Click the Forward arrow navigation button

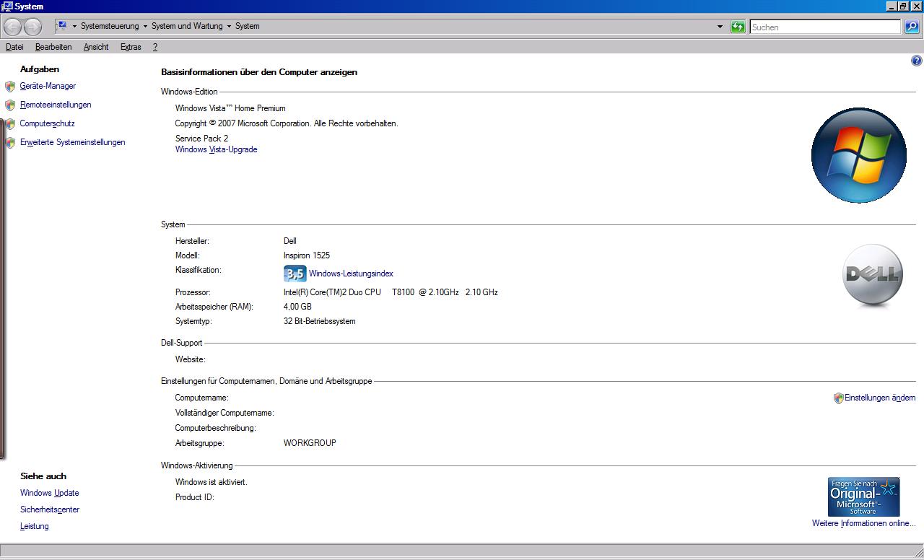(x=33, y=27)
